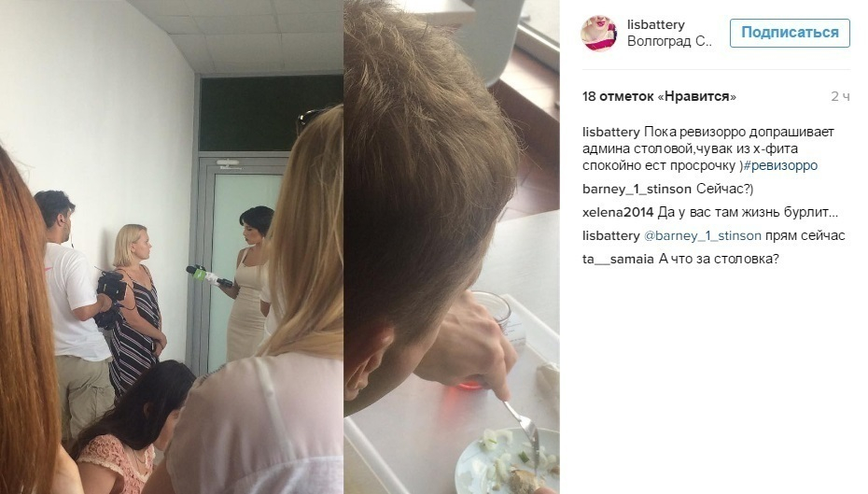Click the comment «А что за столовка?»
868x494 pixels.
coord(719,259)
